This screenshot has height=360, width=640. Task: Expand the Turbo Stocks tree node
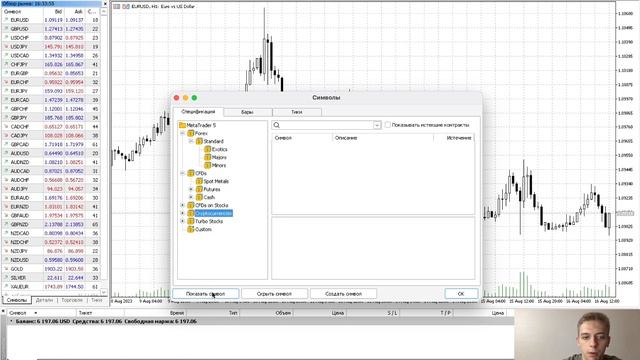click(x=182, y=221)
